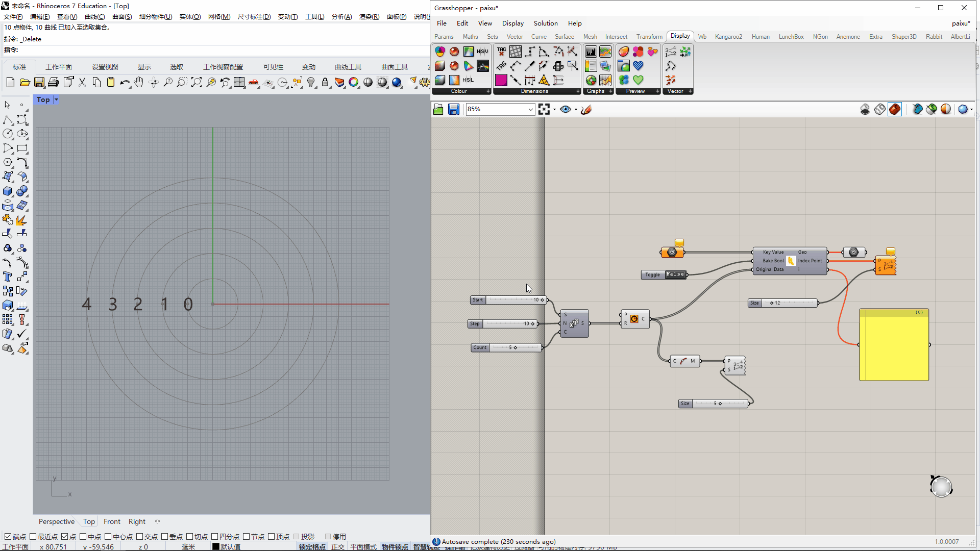Select the Pan hand tool
Image resolution: width=980 pixels, height=551 pixels.
point(139,83)
